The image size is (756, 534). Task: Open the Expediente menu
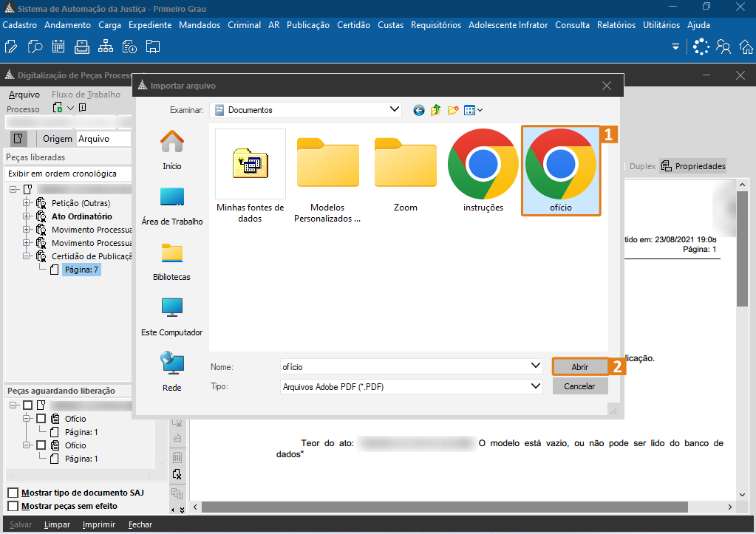click(150, 25)
